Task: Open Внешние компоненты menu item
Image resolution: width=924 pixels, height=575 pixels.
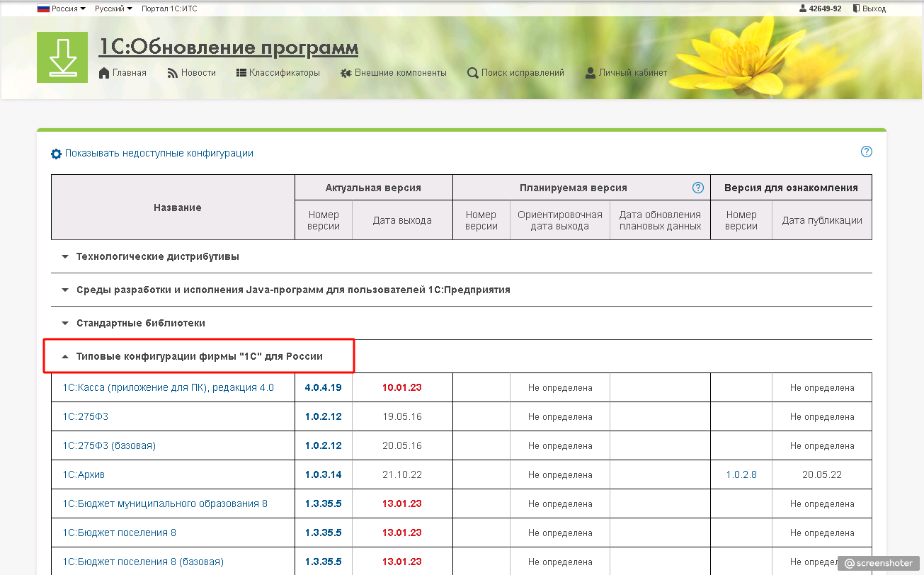Action: pos(401,73)
